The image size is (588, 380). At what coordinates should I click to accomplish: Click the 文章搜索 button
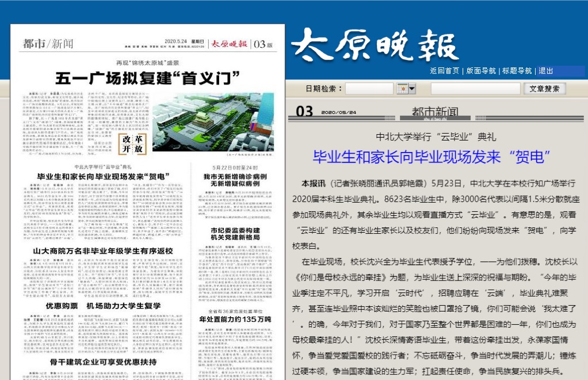click(544, 89)
